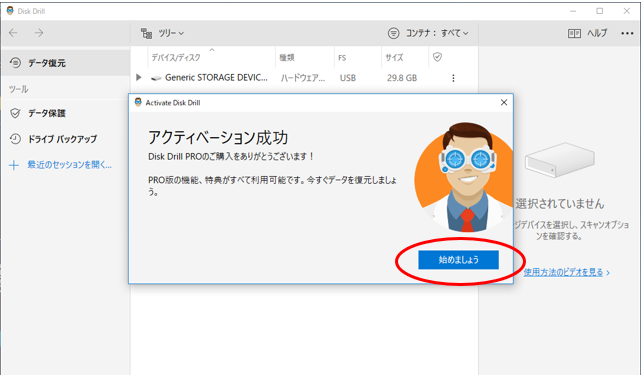The height and width of the screenshot is (376, 642).
Task: Minimize the Disk Drill window
Action: 573,11
